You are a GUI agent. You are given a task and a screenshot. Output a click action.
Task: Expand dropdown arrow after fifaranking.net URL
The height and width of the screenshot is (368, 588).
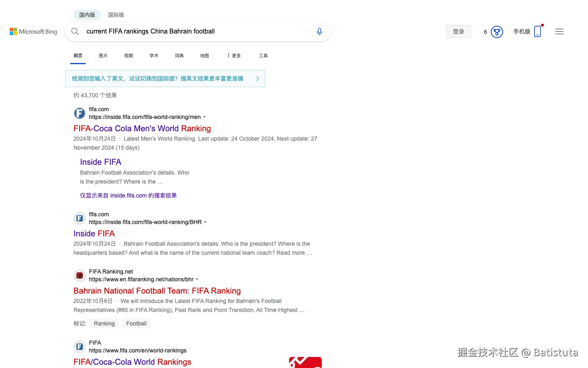[197, 279]
